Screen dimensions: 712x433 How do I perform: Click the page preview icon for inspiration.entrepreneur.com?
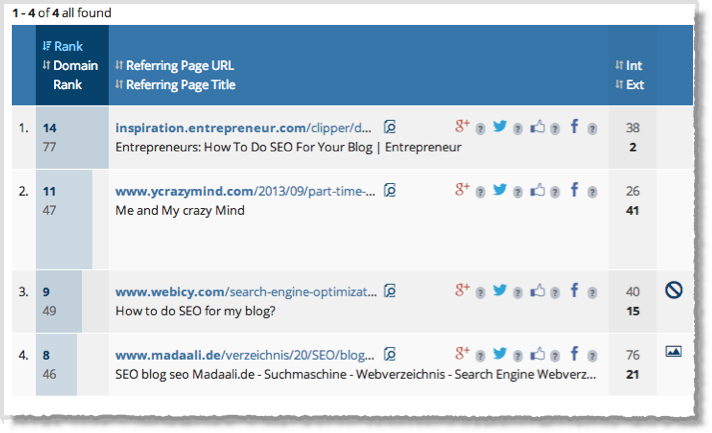point(390,127)
